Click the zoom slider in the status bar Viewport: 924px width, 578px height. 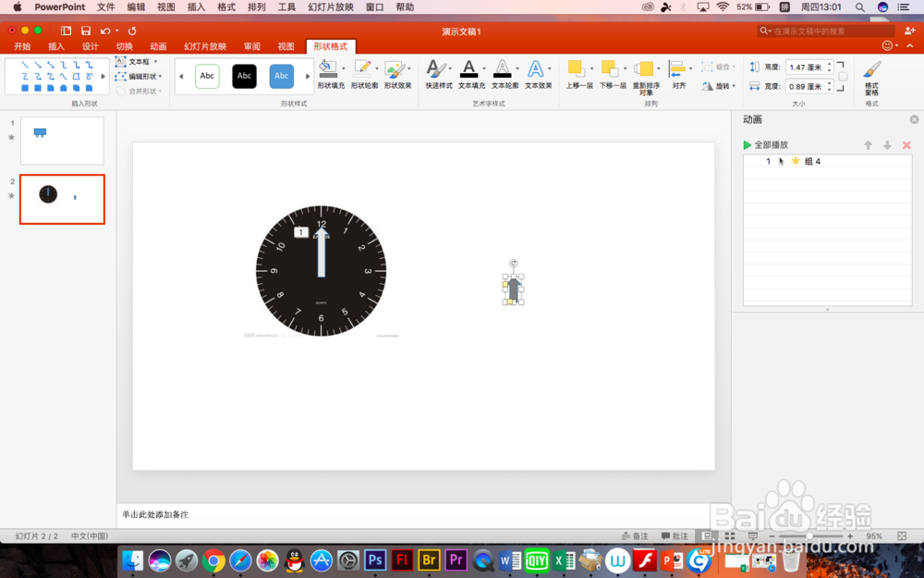[809, 536]
